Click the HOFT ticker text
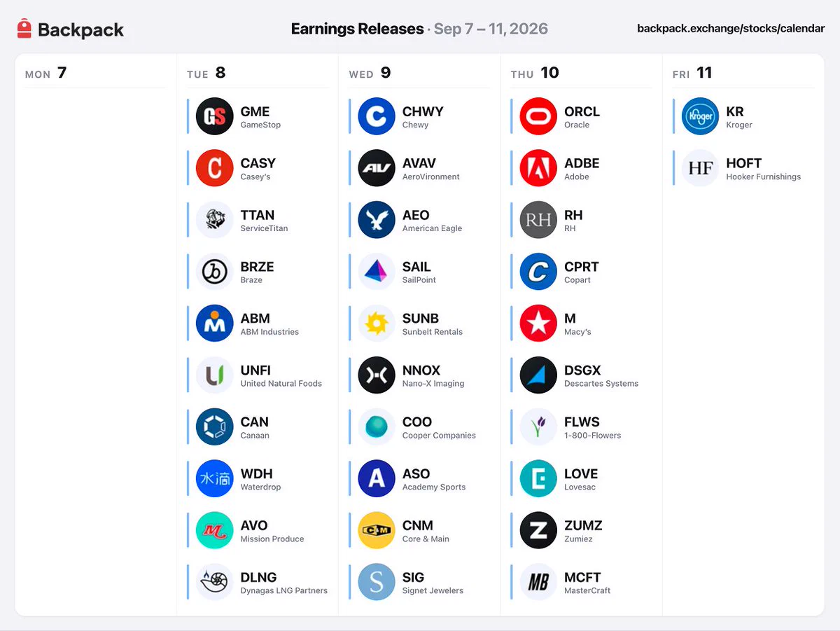This screenshot has height=631, width=840. pyautogui.click(x=744, y=163)
